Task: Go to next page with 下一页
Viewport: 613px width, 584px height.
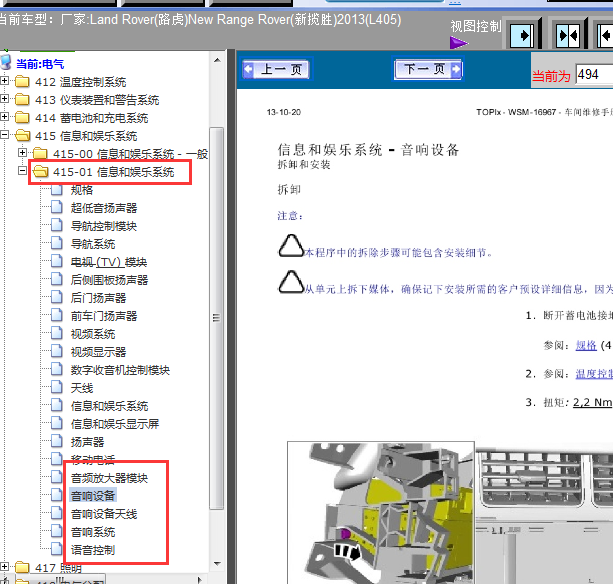Action: (428, 69)
